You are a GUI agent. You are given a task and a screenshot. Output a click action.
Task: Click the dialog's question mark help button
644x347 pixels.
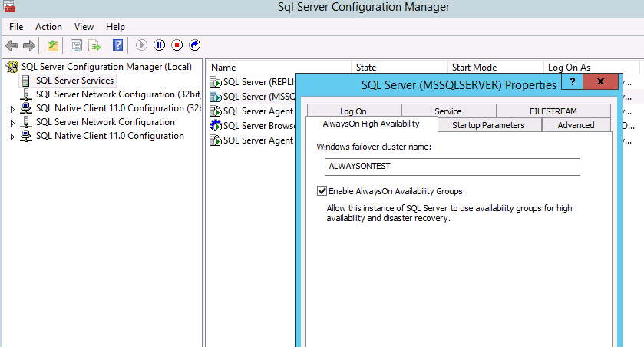[572, 81]
